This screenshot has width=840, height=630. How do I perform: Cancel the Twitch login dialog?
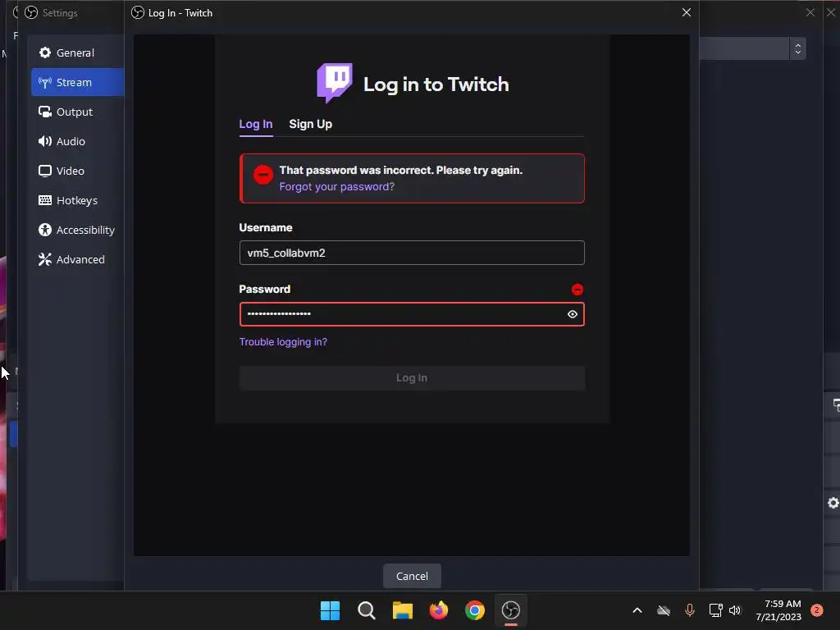(412, 576)
